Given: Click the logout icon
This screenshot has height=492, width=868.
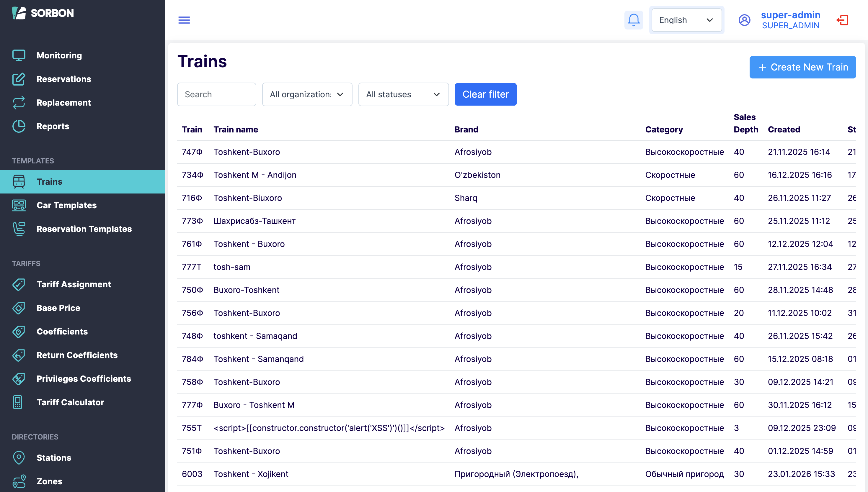Looking at the screenshot, I should [x=843, y=20].
